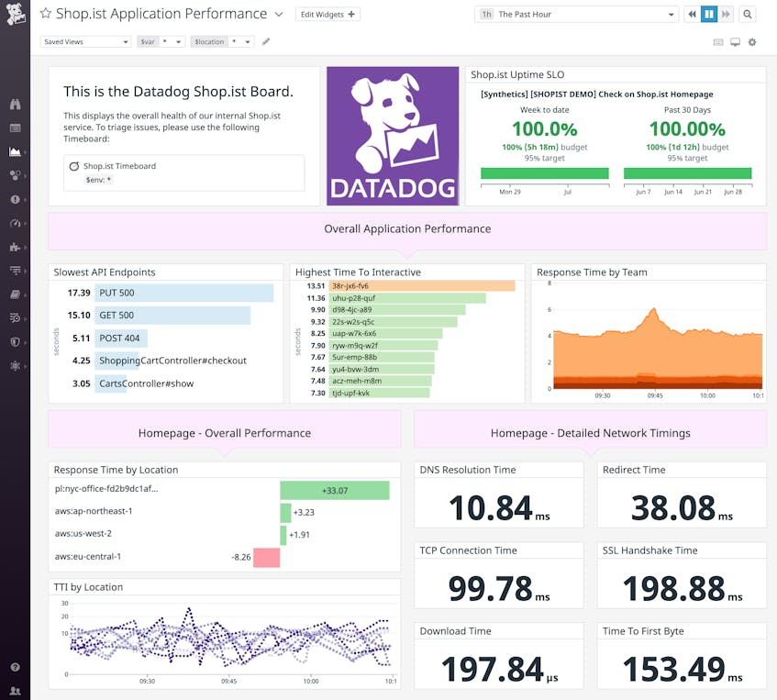
Task: Click the magnifier zoom icon in the header
Action: [x=748, y=15]
